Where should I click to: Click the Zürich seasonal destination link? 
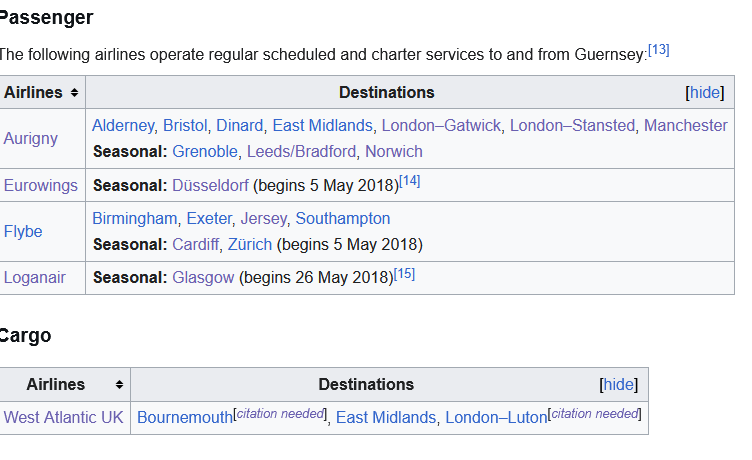coord(250,245)
